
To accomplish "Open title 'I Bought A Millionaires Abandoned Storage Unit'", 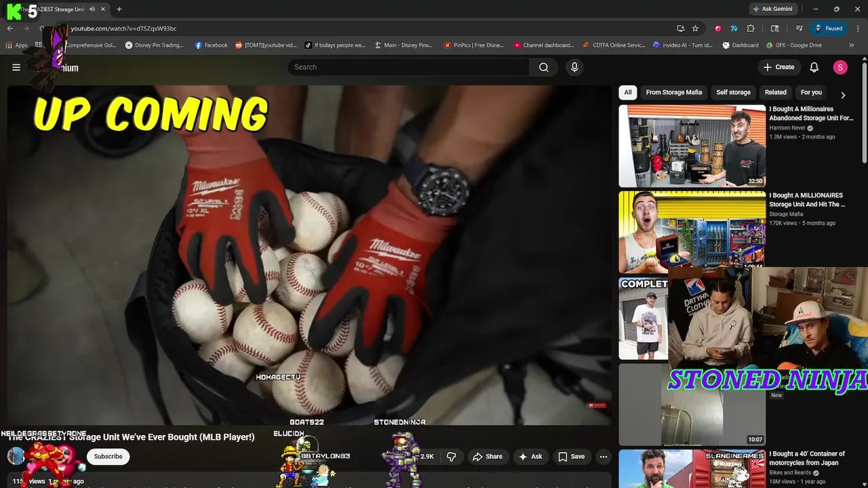I will (x=812, y=113).
